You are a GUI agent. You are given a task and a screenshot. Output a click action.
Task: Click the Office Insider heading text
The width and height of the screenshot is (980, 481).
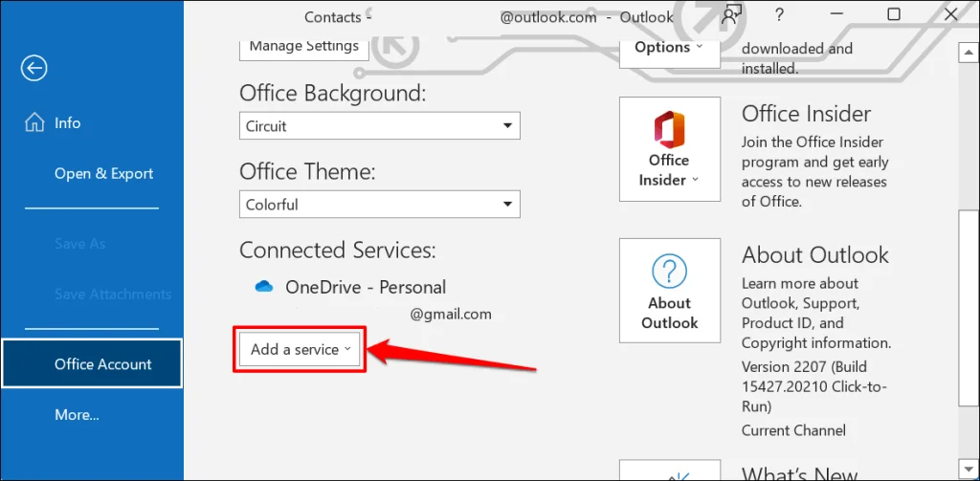coord(806,114)
